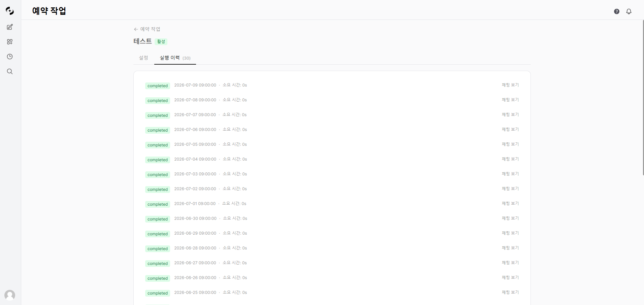The image size is (644, 305).
Task: Open 채팅 보기 for the 2026-07-05 run
Action: click(x=510, y=144)
